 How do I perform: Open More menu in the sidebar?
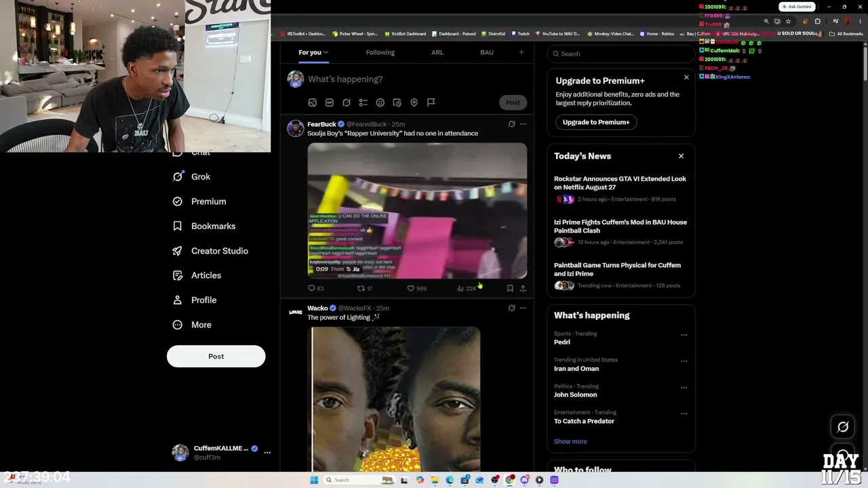click(x=192, y=325)
